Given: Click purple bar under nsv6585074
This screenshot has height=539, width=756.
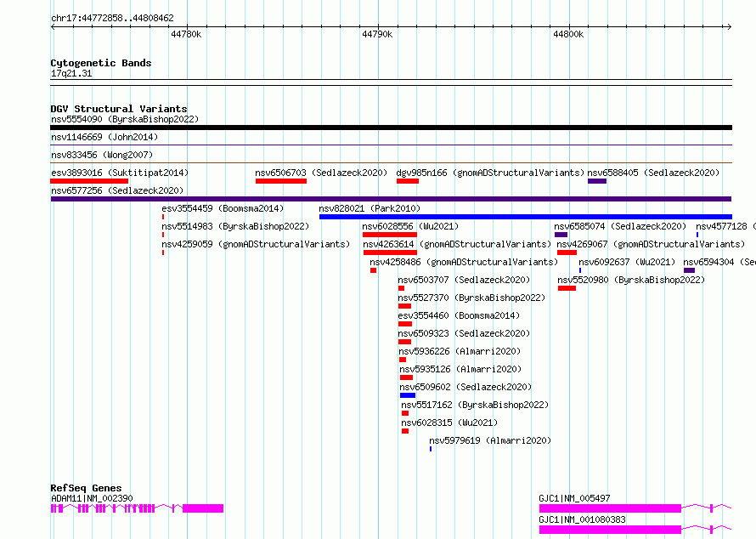Looking at the screenshot, I should click(x=561, y=235).
